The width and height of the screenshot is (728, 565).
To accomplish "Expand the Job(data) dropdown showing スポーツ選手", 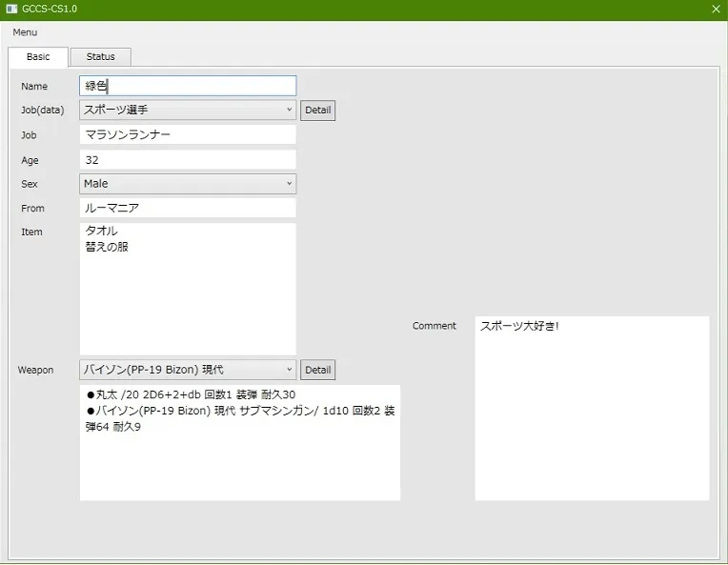I will (188, 111).
